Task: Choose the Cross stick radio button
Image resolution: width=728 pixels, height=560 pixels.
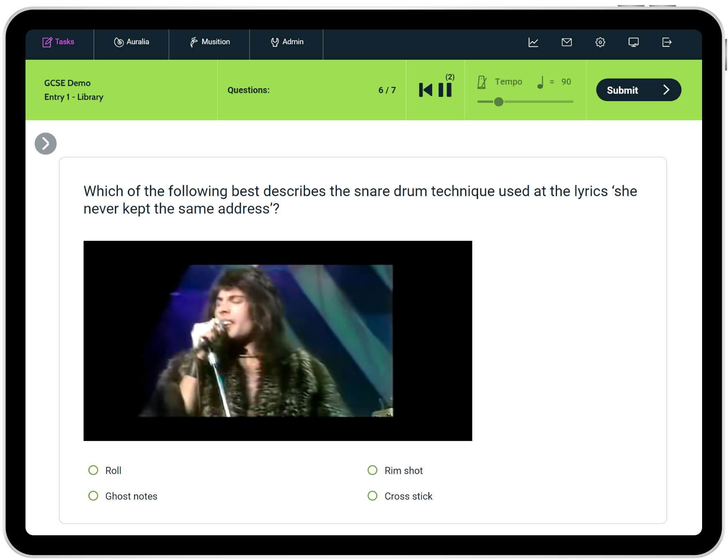Action: pyautogui.click(x=372, y=496)
